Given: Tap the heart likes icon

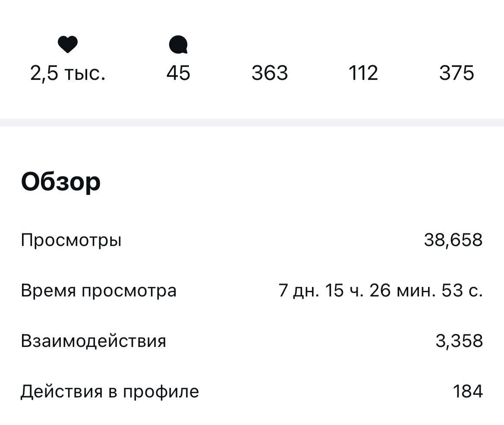Looking at the screenshot, I should pyautogui.click(x=68, y=44).
